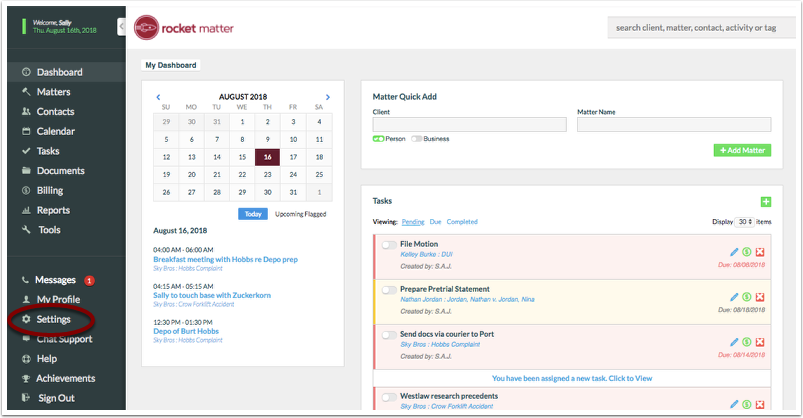Screen dimensions: 803x418
Task: Click new task assigned notification link
Action: (x=572, y=379)
